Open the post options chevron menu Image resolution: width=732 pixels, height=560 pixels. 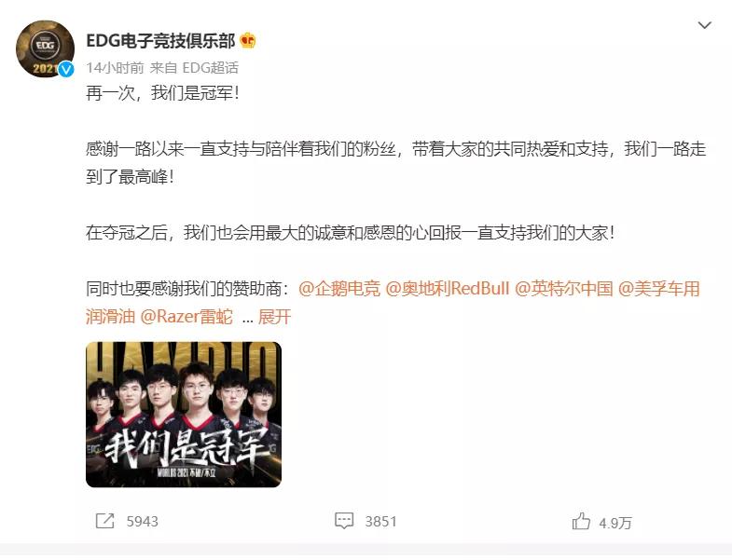tap(704, 25)
